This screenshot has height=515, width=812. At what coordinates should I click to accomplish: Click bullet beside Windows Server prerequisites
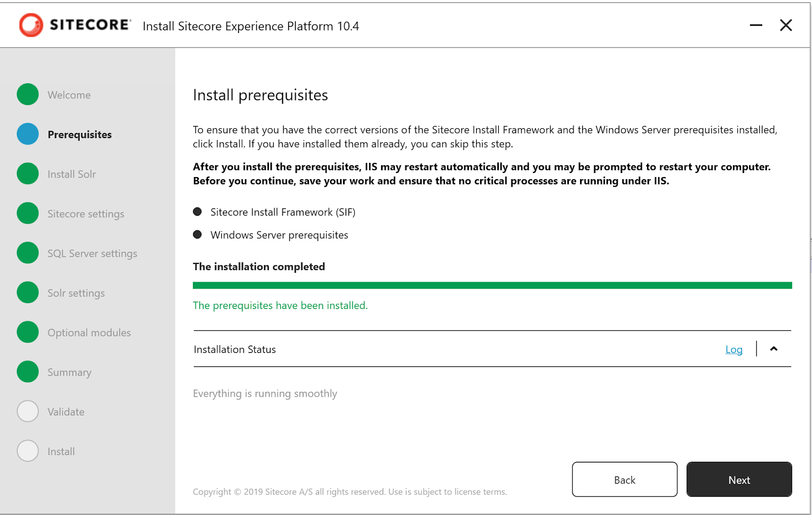197,234
